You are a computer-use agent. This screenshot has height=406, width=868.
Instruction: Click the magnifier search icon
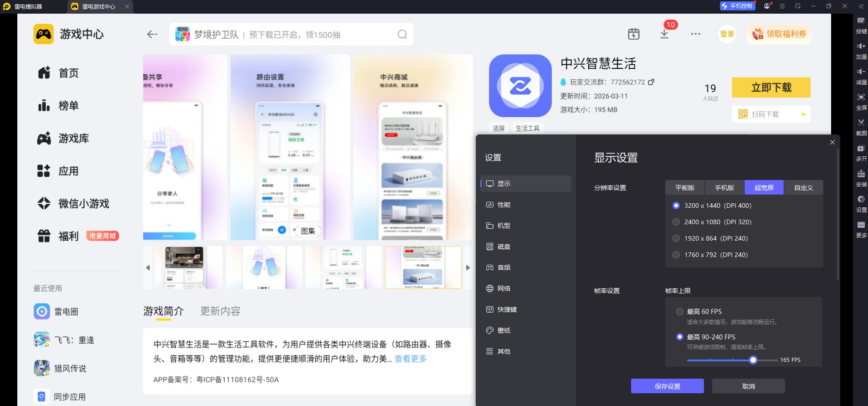402,35
